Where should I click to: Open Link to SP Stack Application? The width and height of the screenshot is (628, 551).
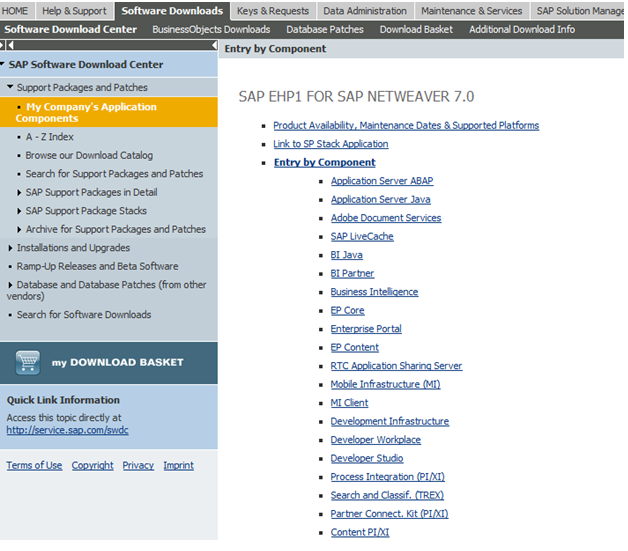[331, 144]
